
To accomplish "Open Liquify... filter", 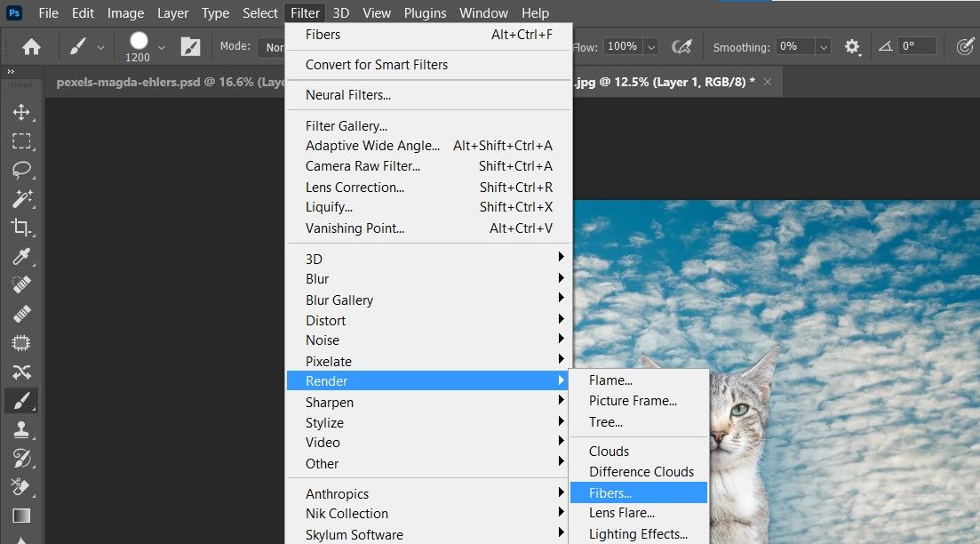I will [429, 207].
